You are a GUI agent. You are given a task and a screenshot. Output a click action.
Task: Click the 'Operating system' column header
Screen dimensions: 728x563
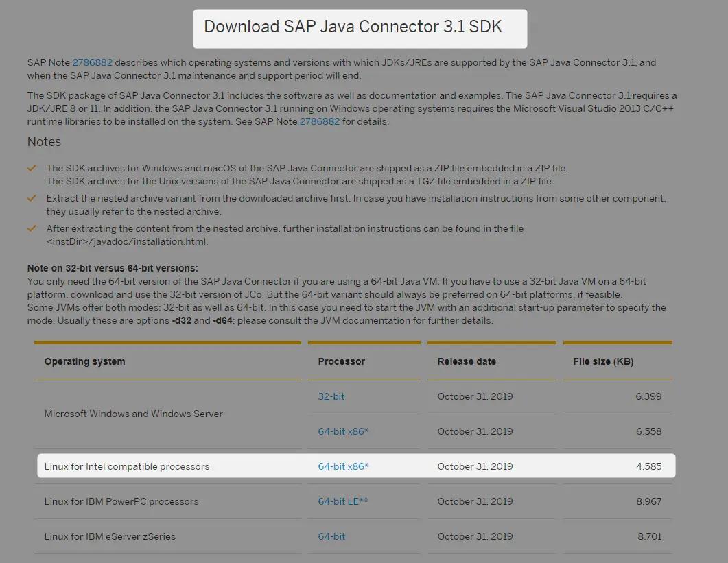[x=84, y=361]
